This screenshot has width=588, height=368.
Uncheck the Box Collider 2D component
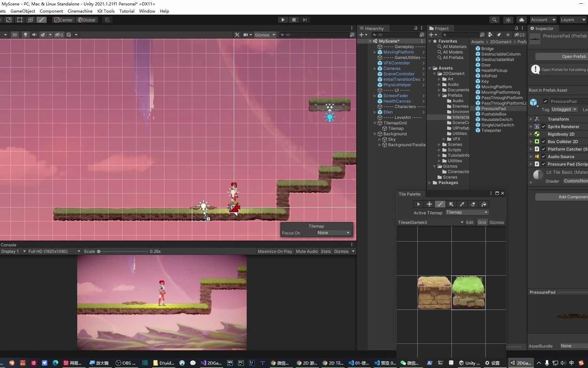543,141
